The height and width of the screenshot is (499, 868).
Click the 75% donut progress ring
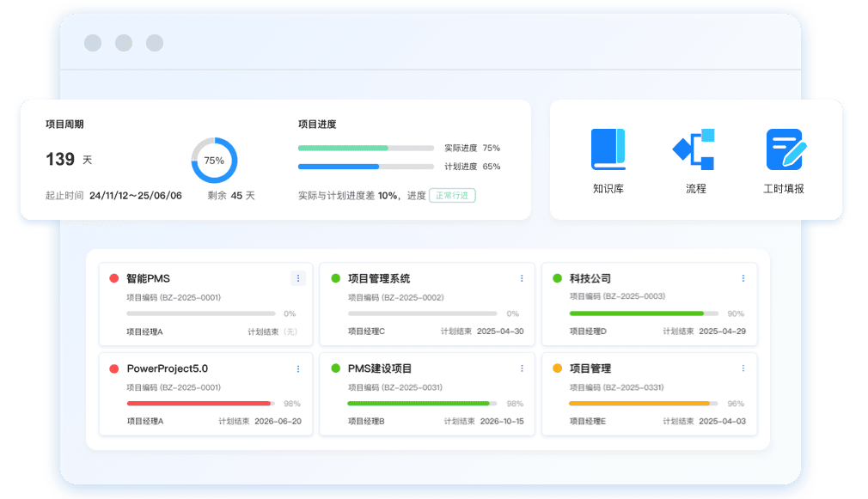(214, 161)
